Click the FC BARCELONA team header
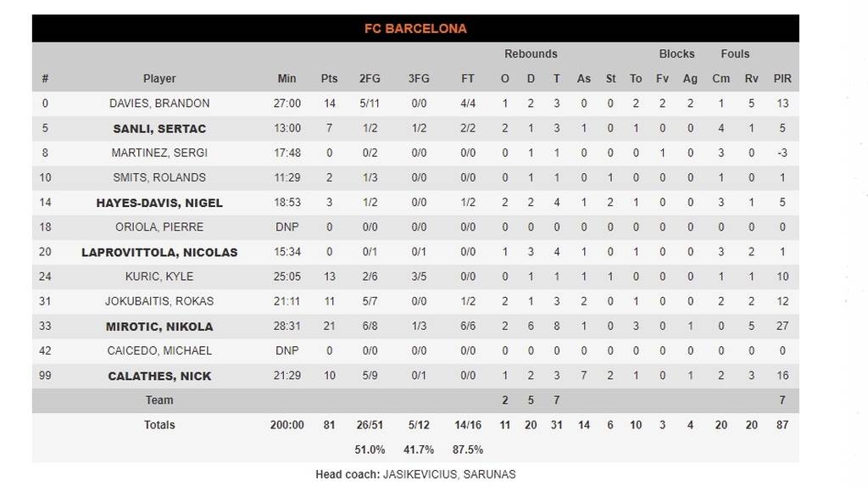The width and height of the screenshot is (868, 492). click(415, 29)
